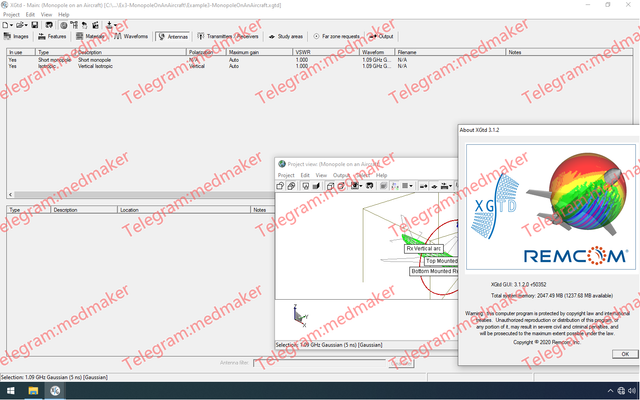Click the network globe icon in system tray

click(x=621, y=391)
